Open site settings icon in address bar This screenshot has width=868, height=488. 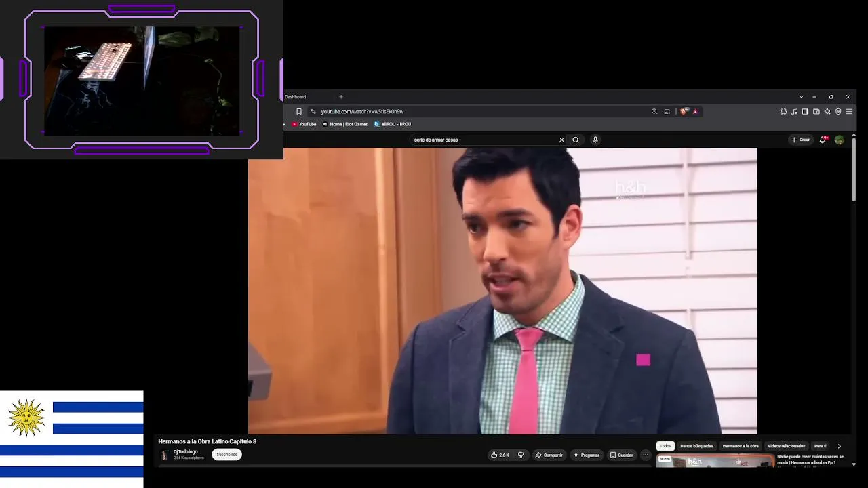[x=313, y=111]
